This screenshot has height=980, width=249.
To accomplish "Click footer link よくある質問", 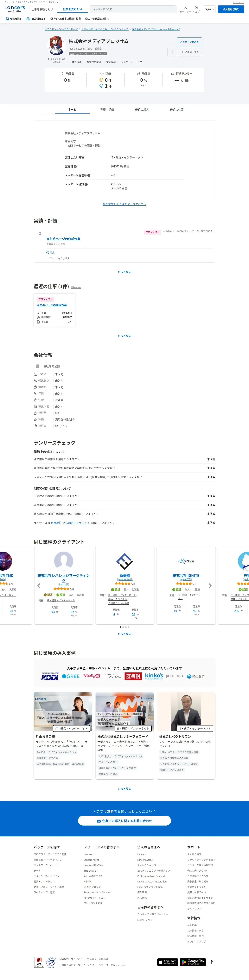I will click(194, 854).
